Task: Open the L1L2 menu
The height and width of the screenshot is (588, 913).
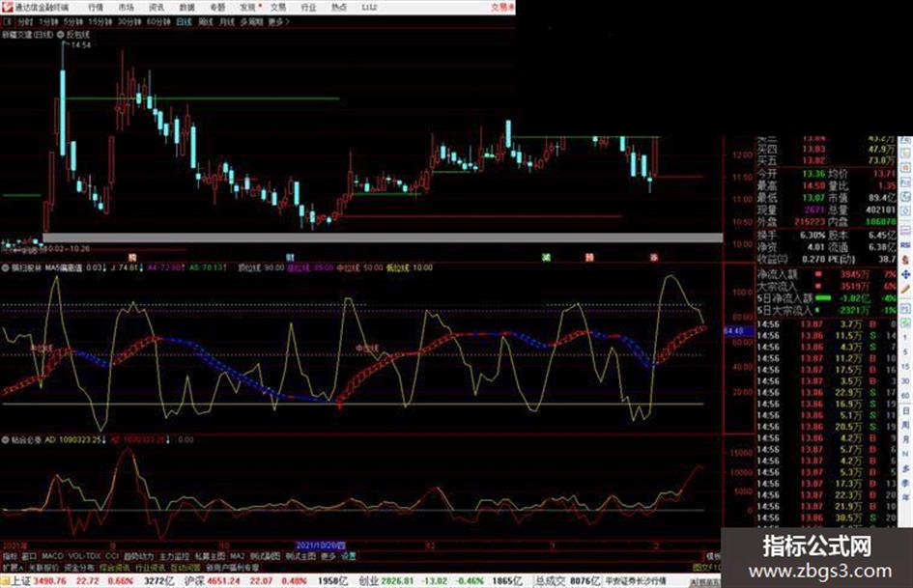Action: [369, 8]
